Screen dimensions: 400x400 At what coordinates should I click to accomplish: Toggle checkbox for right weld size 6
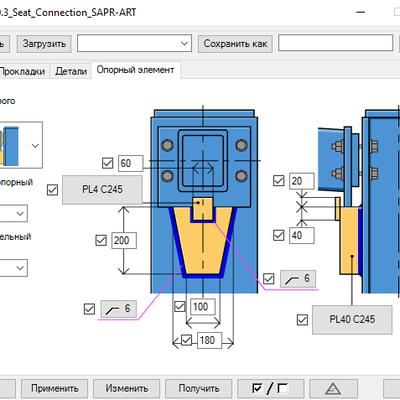(x=269, y=279)
